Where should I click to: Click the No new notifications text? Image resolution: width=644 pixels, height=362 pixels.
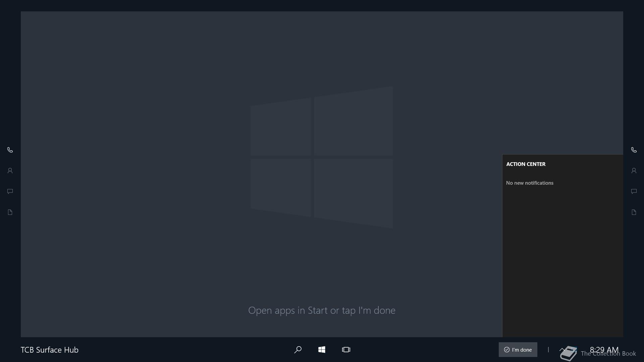coord(530,183)
